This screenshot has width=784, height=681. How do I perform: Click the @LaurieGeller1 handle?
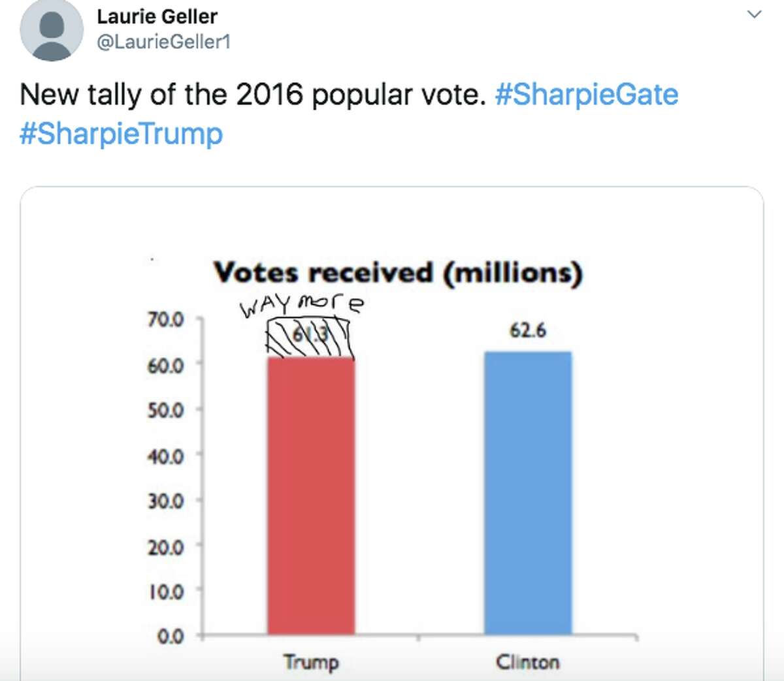click(x=163, y=42)
